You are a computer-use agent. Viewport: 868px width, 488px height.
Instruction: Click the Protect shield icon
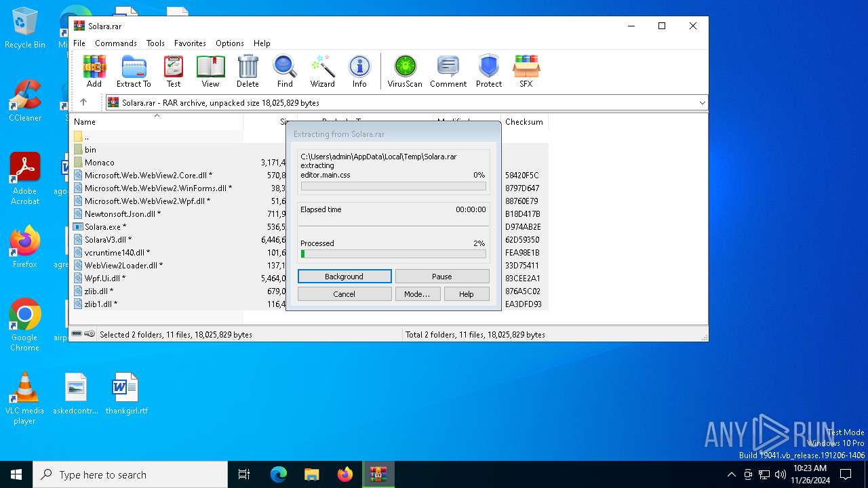[x=489, y=71]
